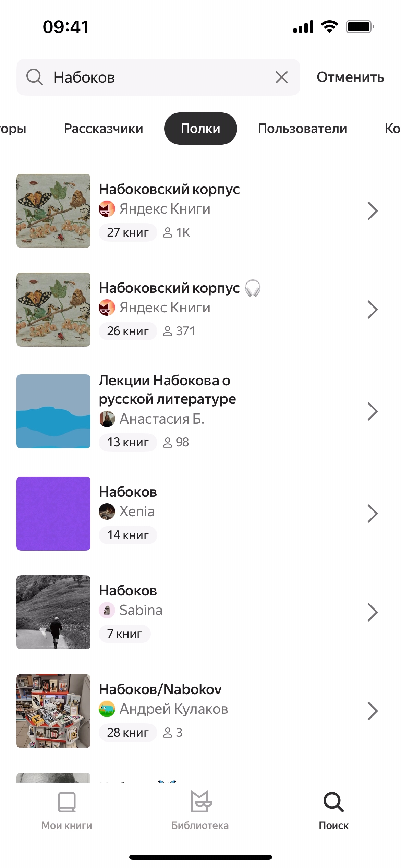Open Sabina's black-and-white shelf cover
Screen dimensions: 401x868
tap(53, 612)
